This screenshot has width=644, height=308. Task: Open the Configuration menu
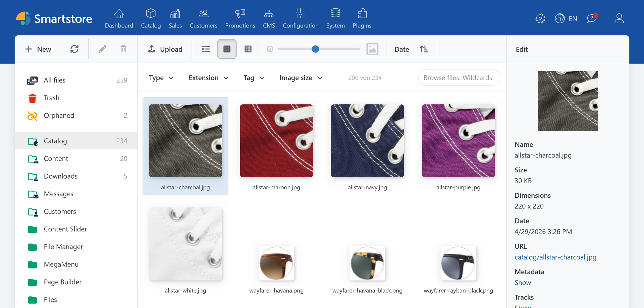click(301, 18)
